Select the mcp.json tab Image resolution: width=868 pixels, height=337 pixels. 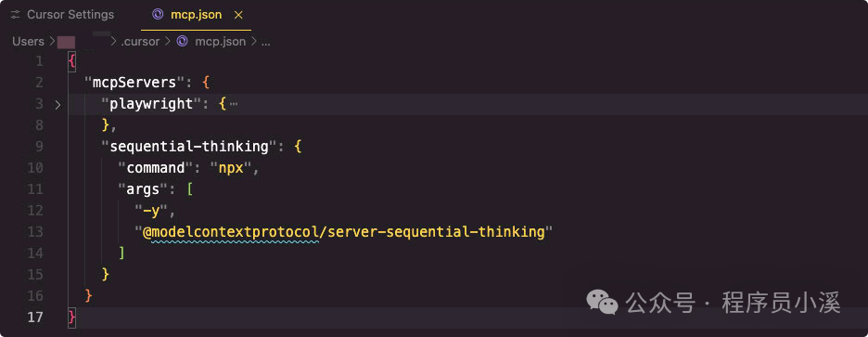pyautogui.click(x=196, y=15)
